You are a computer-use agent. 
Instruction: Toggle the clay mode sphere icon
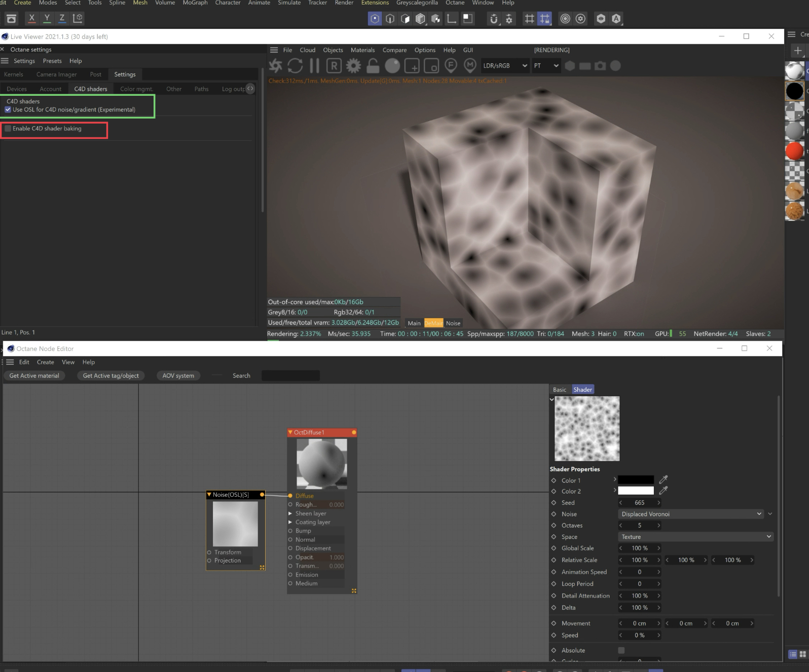pos(392,66)
